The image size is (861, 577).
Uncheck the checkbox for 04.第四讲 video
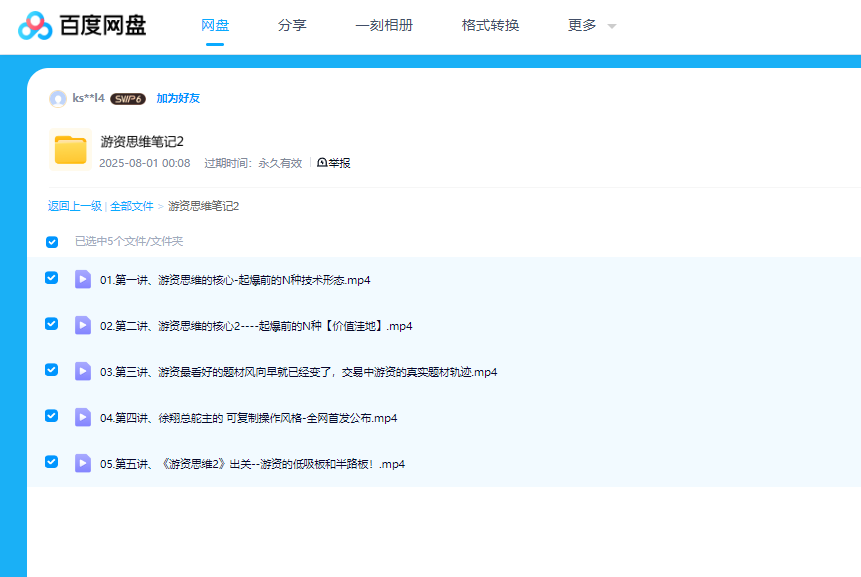click(52, 416)
